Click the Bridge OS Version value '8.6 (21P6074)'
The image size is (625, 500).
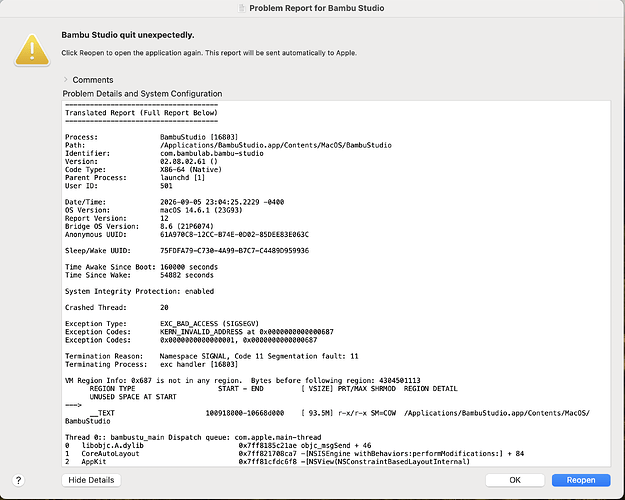tap(187, 226)
